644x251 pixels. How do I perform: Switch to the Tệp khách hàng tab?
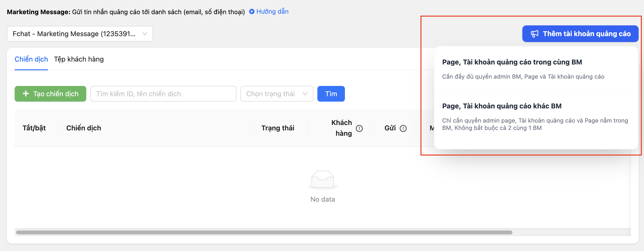pos(79,59)
